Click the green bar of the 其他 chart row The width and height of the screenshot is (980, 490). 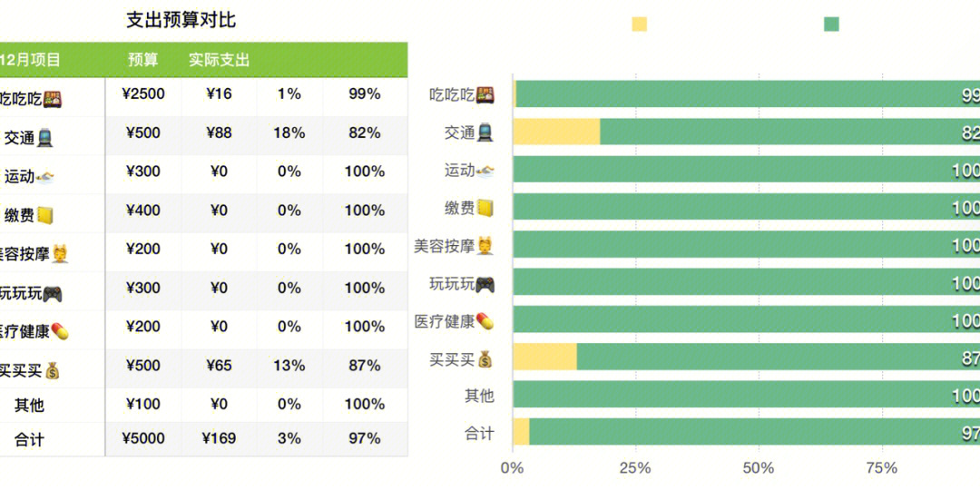click(746, 394)
